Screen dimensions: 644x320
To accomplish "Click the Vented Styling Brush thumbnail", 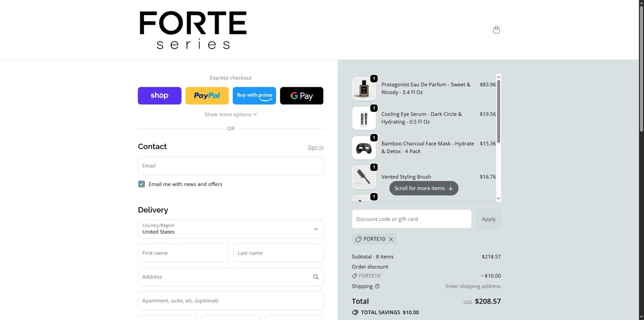I will [x=364, y=177].
